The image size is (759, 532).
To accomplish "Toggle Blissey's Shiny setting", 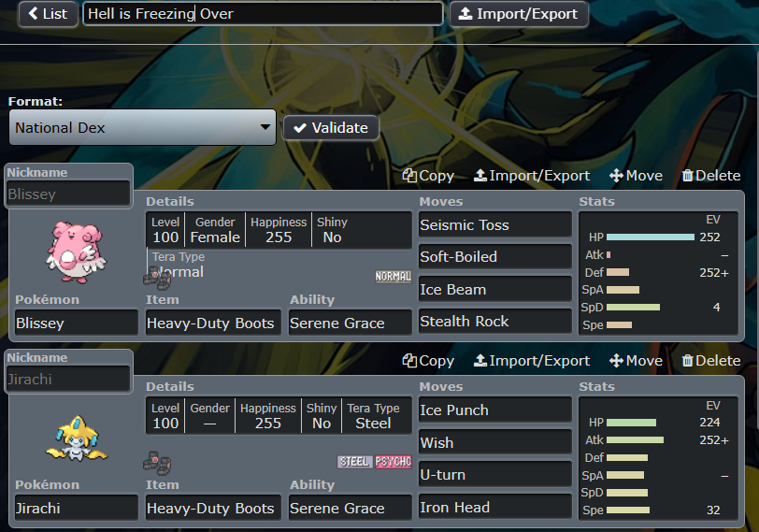I will pos(332,230).
